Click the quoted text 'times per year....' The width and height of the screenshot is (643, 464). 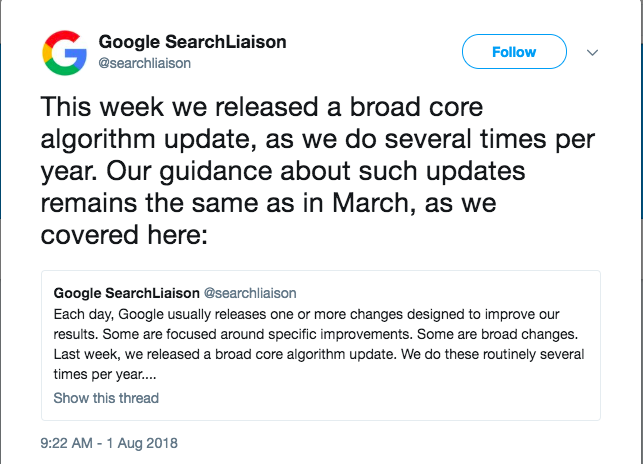(105, 374)
